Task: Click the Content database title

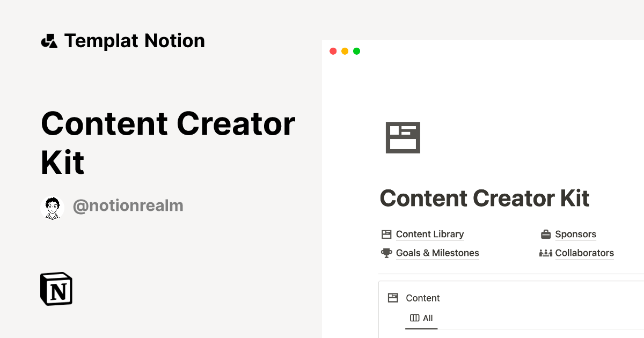Action: click(423, 298)
